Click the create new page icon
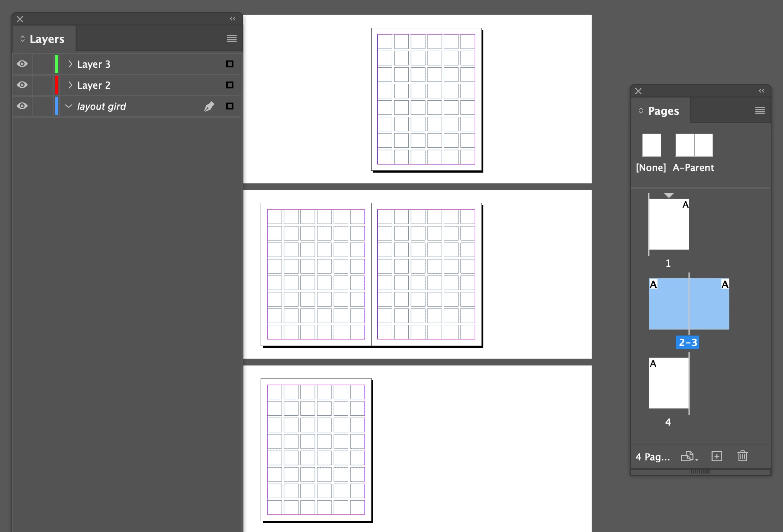 point(716,456)
